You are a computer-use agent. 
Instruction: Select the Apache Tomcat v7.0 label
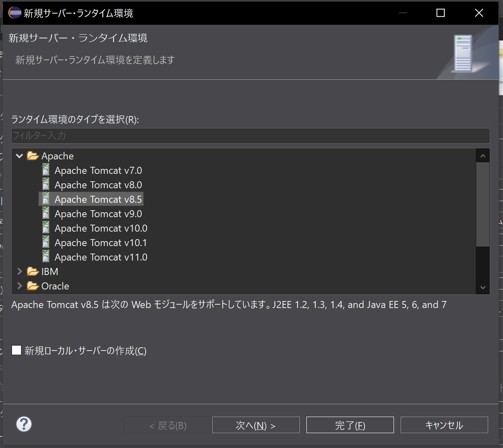tap(98, 171)
